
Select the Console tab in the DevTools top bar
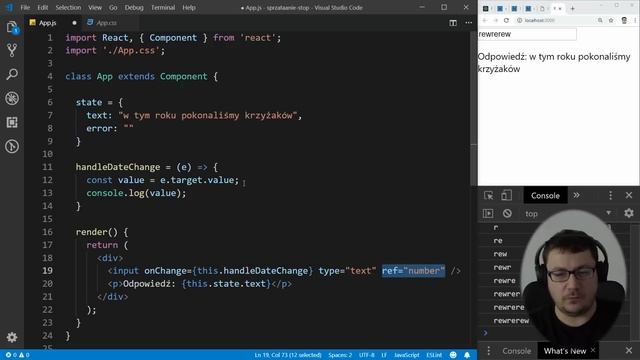click(x=545, y=196)
